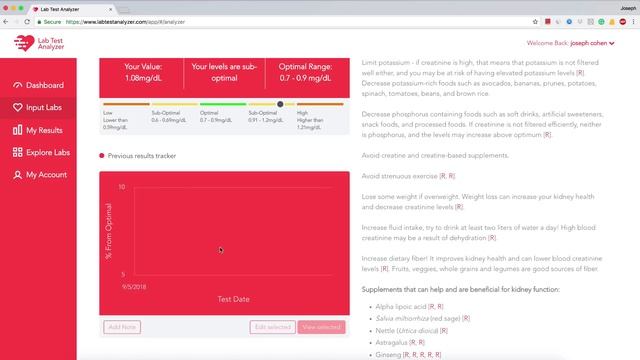Click the Secure lock indicator
This screenshot has height=360, width=640.
(x=49, y=22)
